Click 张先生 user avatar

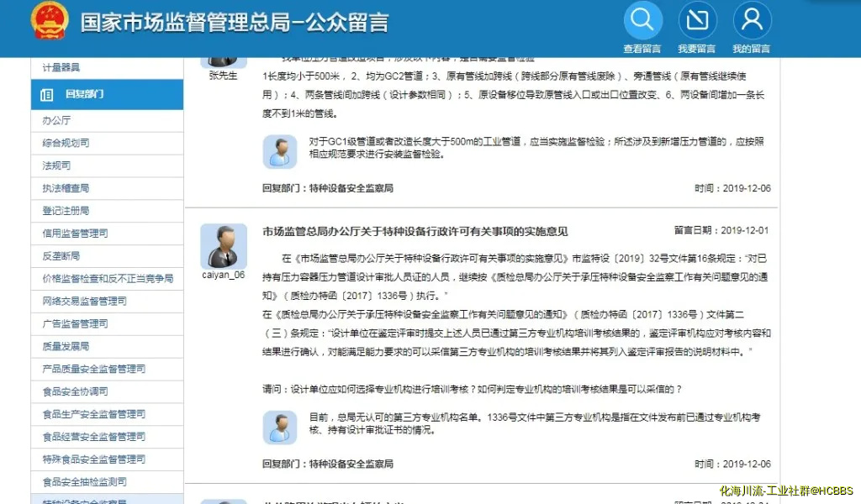pyautogui.click(x=224, y=62)
